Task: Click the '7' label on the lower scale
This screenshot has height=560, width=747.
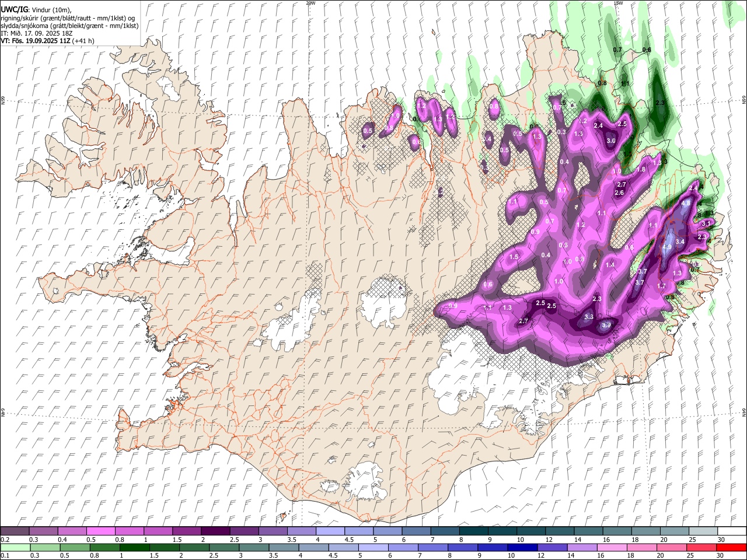Action: (x=419, y=556)
